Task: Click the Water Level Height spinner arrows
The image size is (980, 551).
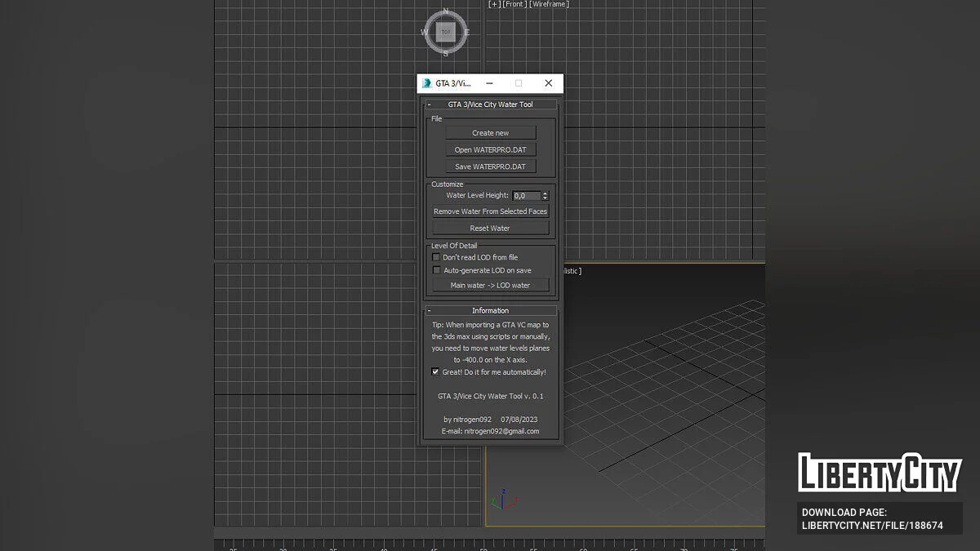Action: pos(545,196)
